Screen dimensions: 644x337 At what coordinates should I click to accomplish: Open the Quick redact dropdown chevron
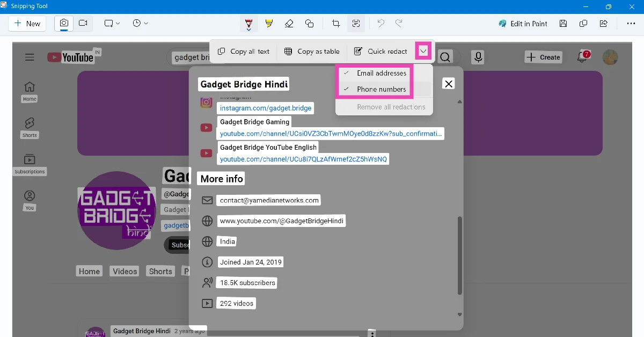tap(423, 51)
